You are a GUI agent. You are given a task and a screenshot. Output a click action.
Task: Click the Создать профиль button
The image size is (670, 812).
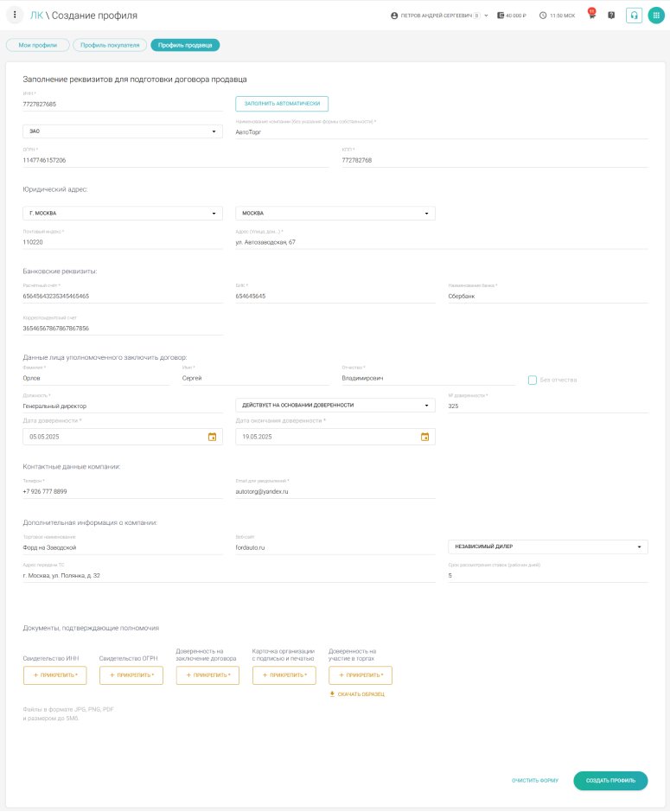(x=610, y=780)
